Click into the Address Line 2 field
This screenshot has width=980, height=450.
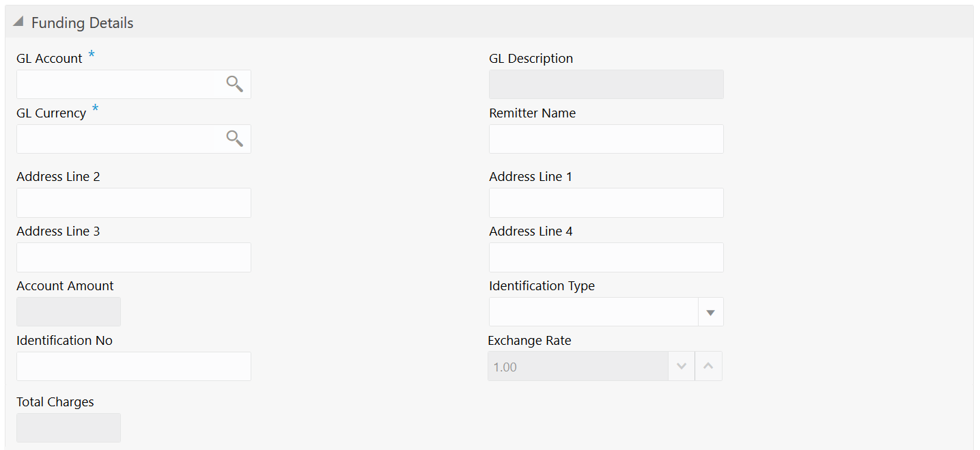click(x=133, y=203)
